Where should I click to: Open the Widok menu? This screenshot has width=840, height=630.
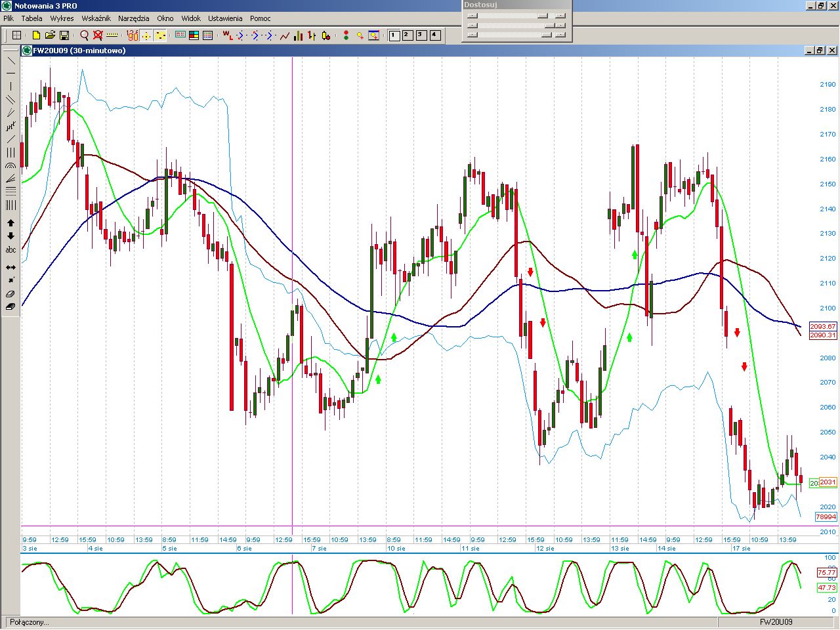coord(191,18)
